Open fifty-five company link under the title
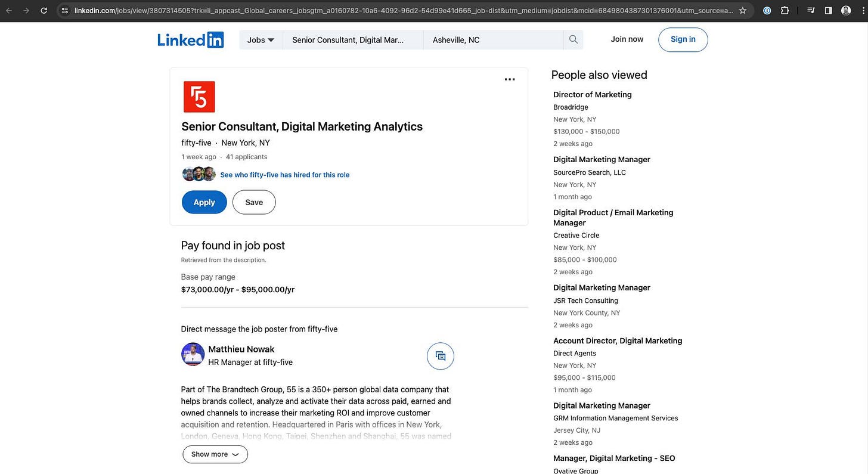868x474 pixels. 196,143
